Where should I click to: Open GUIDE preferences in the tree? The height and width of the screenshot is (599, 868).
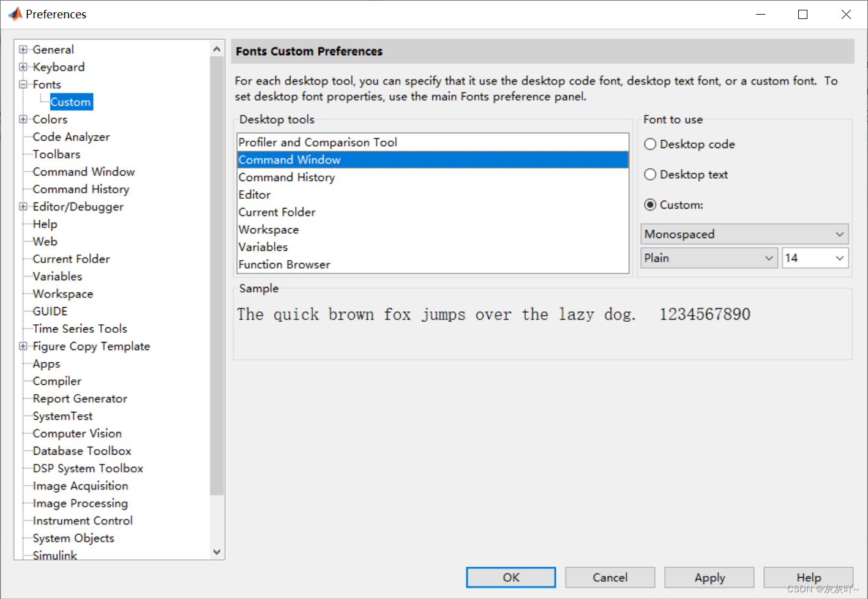pyautogui.click(x=50, y=311)
